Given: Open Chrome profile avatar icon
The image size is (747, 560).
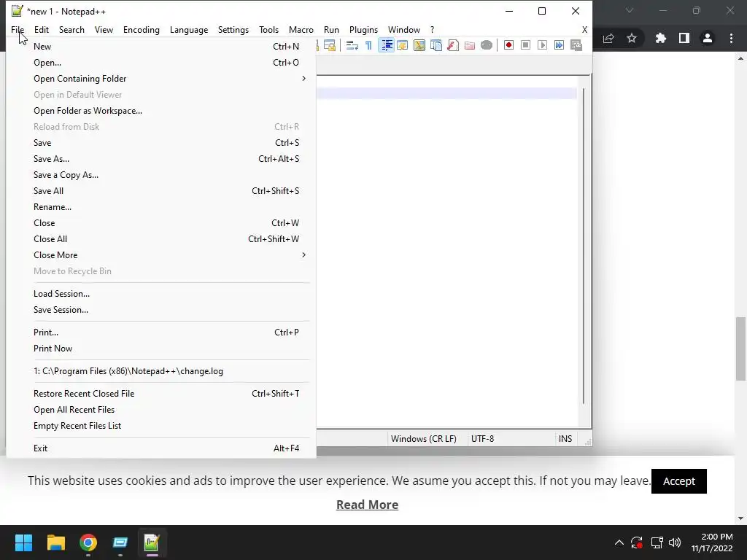Looking at the screenshot, I should pos(708,38).
